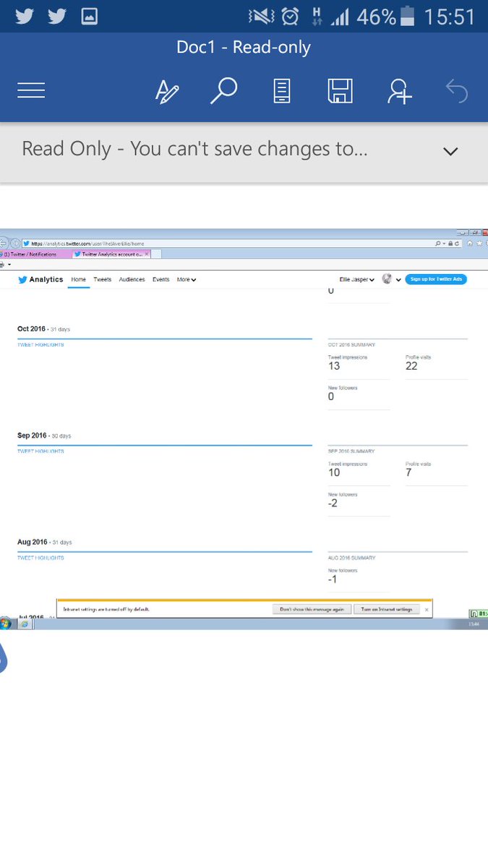Viewport: 488px width, 868px height.
Task: Tap the alarm clock status icon
Action: (290, 16)
